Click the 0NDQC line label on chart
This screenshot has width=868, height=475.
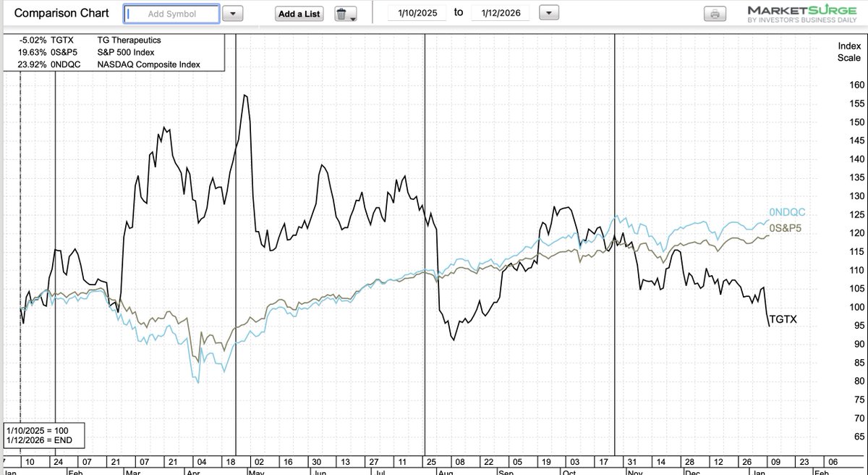(x=787, y=212)
